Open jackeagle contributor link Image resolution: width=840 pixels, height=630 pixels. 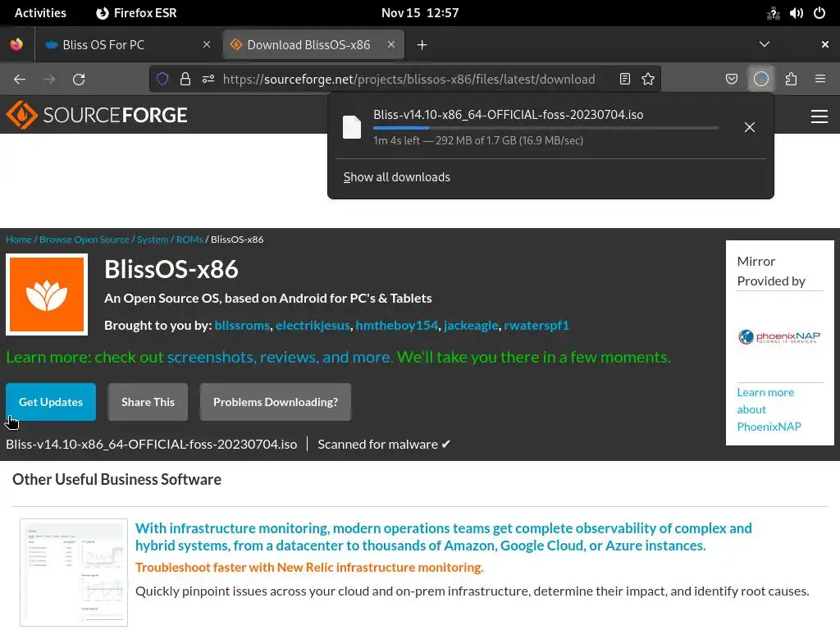coord(471,325)
